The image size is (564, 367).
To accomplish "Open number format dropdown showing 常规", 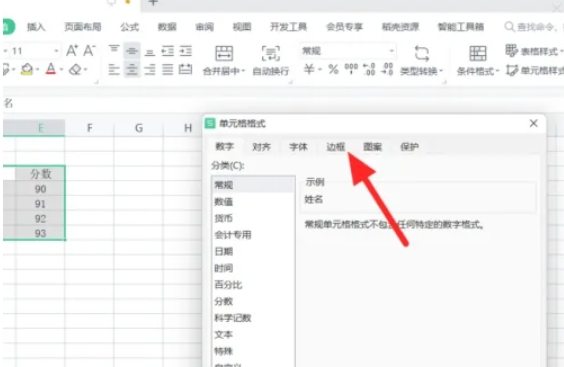I will click(392, 51).
